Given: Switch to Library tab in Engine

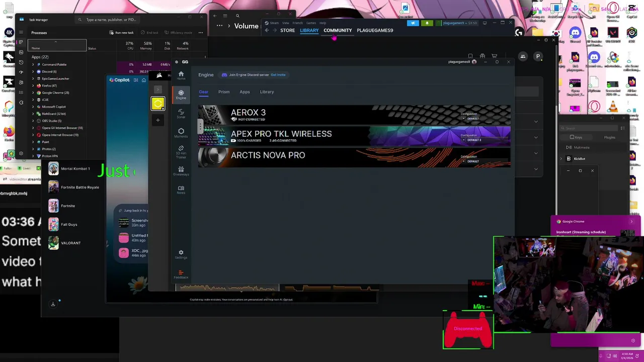Looking at the screenshot, I should [267, 92].
